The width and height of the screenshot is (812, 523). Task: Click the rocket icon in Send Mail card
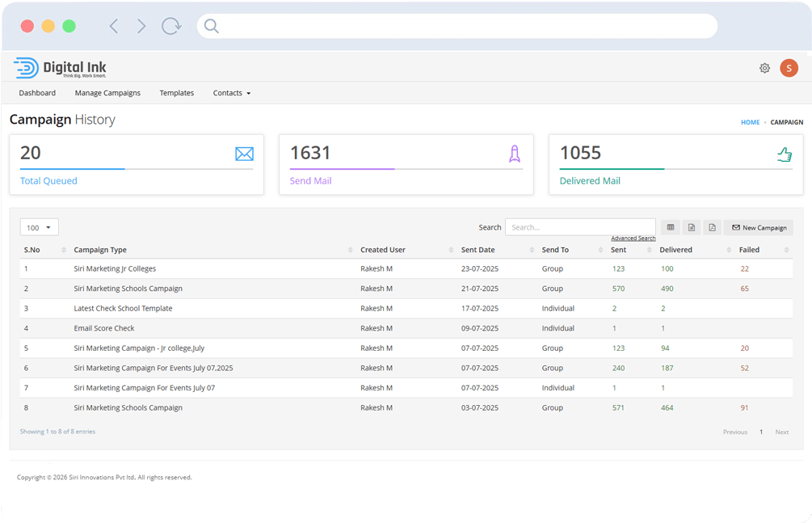click(514, 154)
